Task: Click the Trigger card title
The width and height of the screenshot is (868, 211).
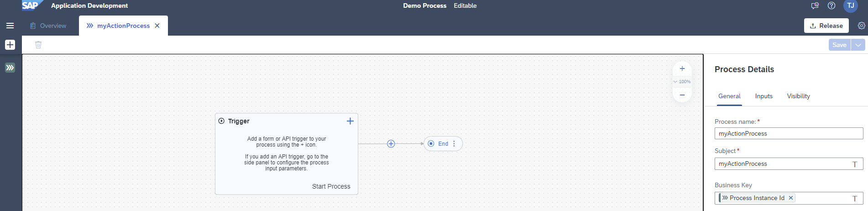Action: (239, 121)
